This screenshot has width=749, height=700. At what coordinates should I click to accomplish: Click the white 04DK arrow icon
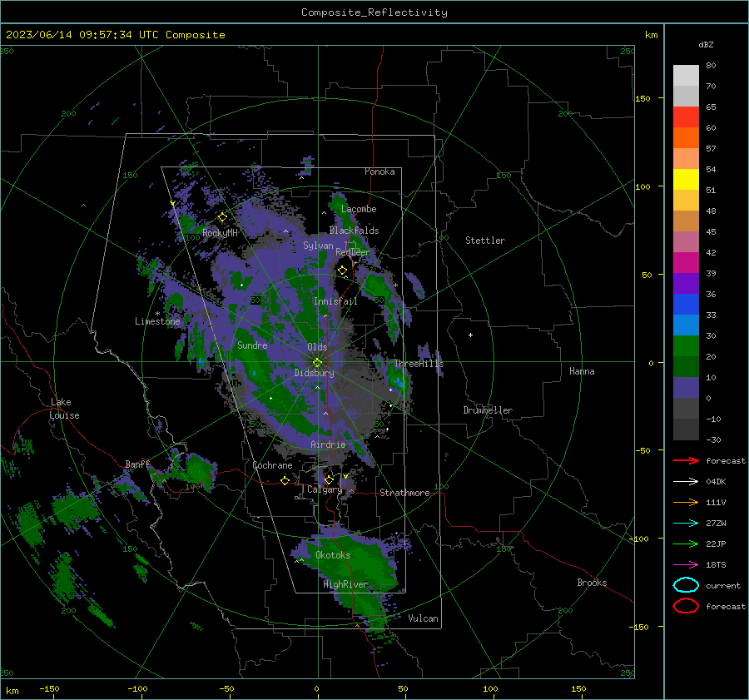pos(686,481)
